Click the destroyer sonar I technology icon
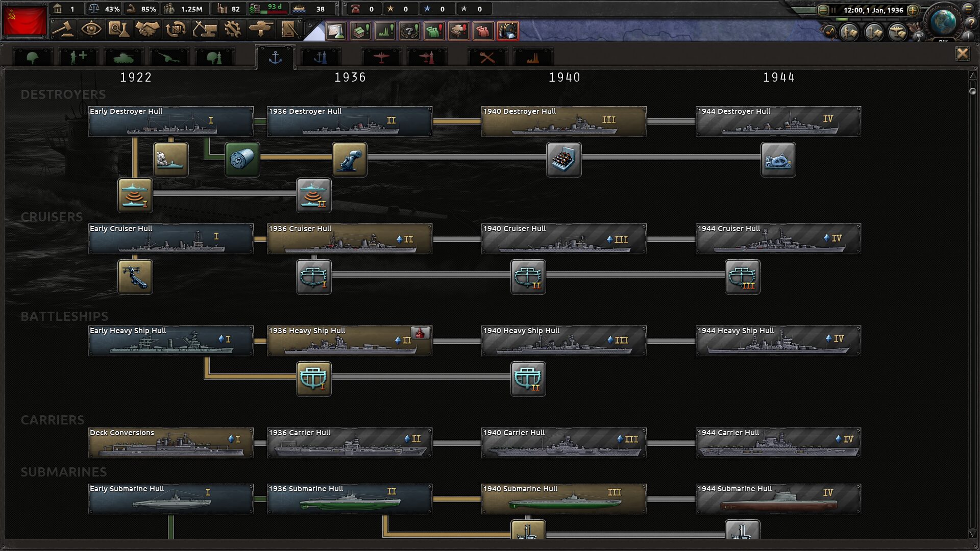This screenshot has width=980, height=551. 135,195
